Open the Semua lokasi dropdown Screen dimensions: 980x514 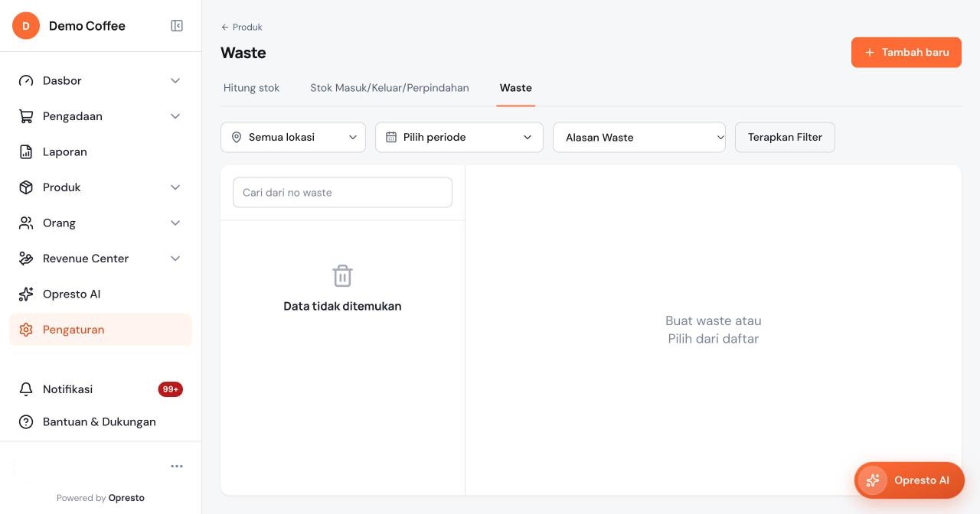(x=293, y=138)
